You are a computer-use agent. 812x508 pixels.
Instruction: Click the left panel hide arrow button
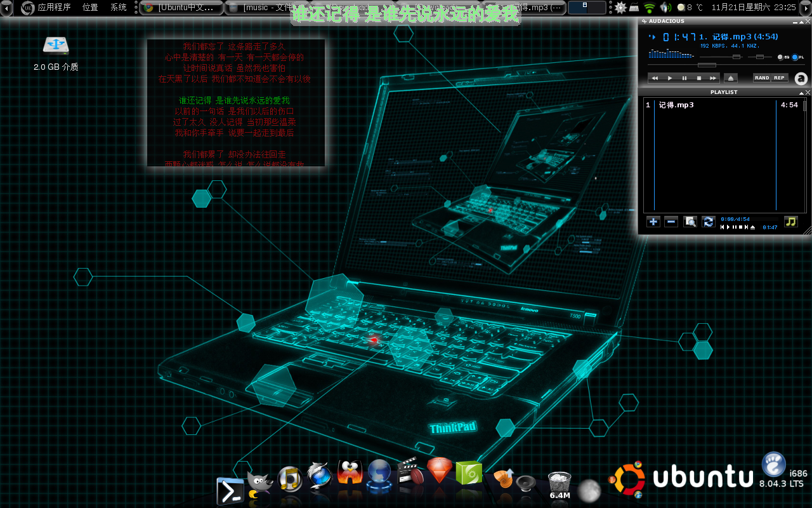pyautogui.click(x=6, y=8)
